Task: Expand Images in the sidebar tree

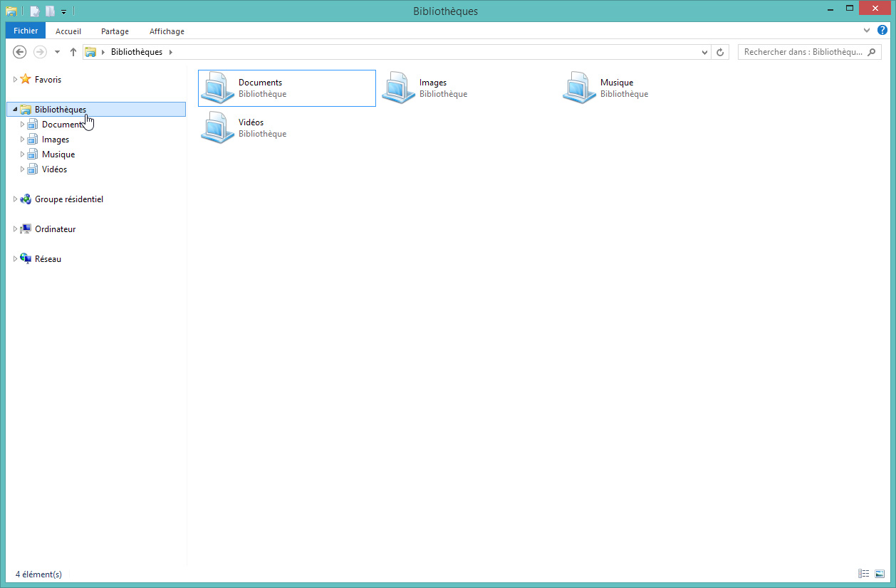Action: point(22,140)
